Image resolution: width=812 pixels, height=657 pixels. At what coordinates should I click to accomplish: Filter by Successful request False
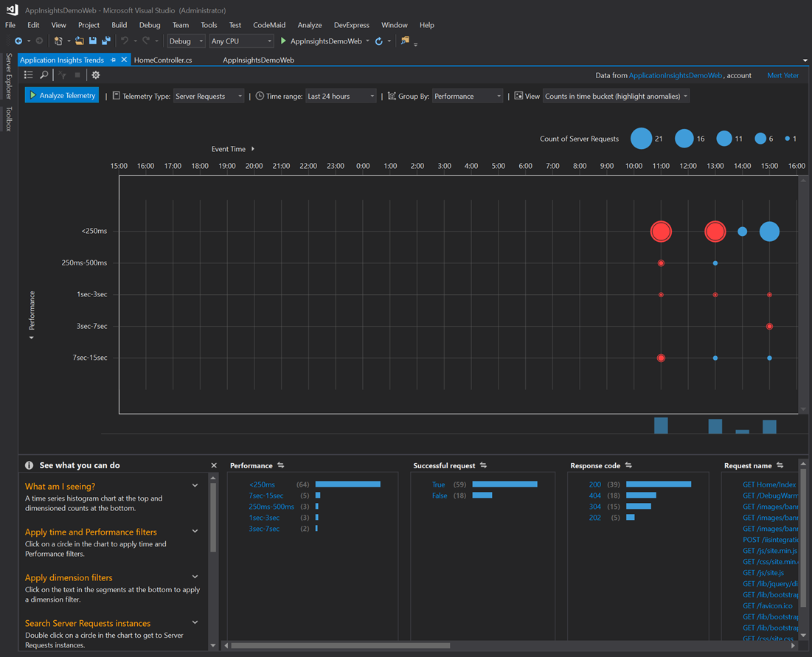click(440, 496)
